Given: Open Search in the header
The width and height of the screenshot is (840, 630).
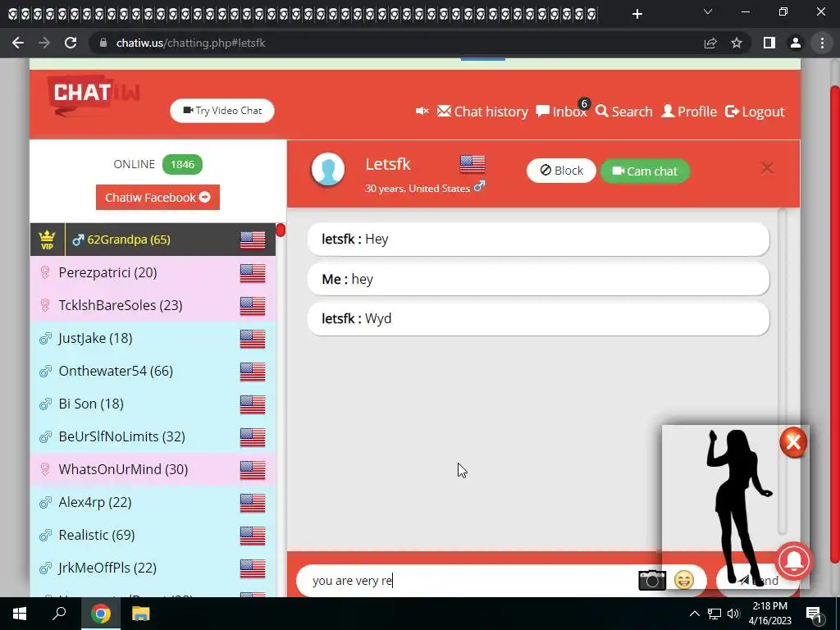Looking at the screenshot, I should click(x=624, y=112).
